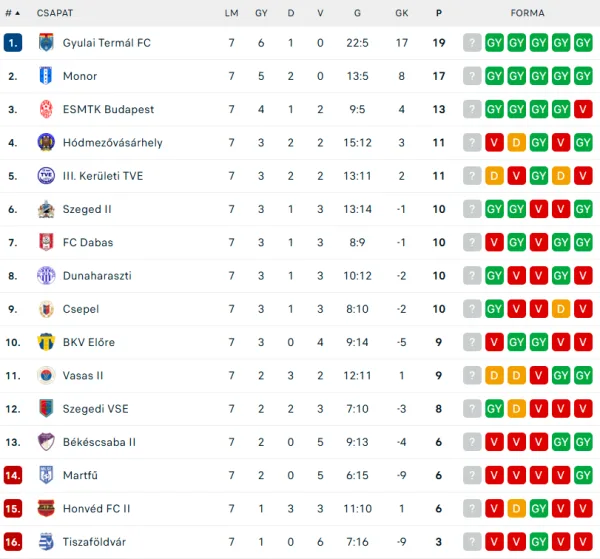Click the III. Kerületi TVE logo
This screenshot has width=600, height=559.
(x=46, y=176)
